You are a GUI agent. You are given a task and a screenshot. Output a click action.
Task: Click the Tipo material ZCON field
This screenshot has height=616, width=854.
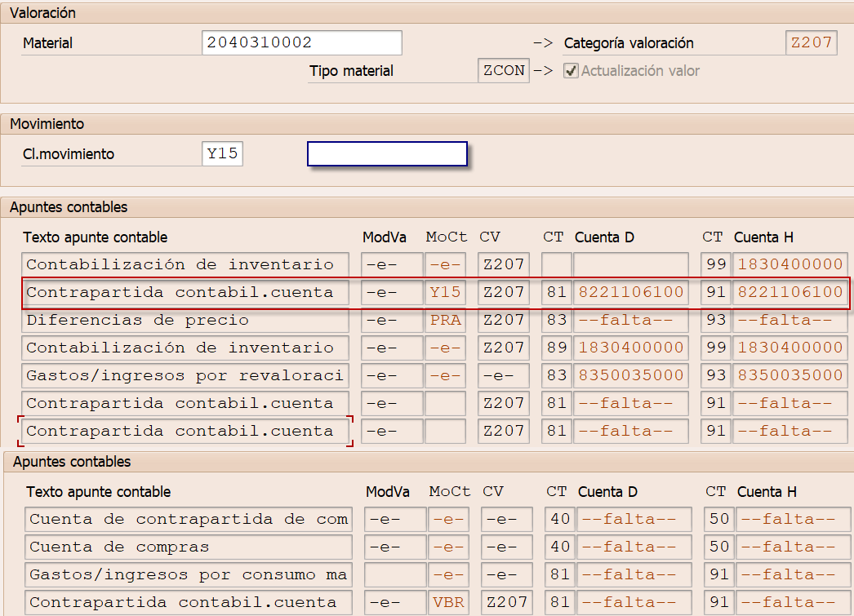[504, 71]
